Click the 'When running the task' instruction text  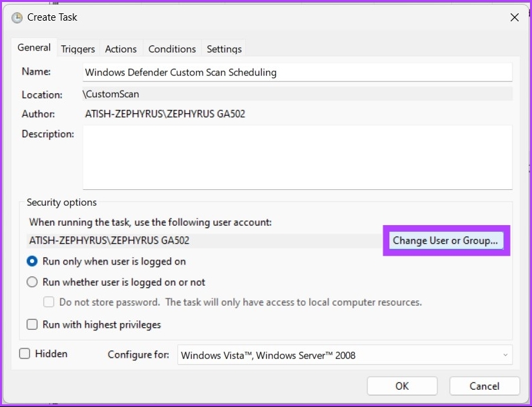(x=150, y=222)
